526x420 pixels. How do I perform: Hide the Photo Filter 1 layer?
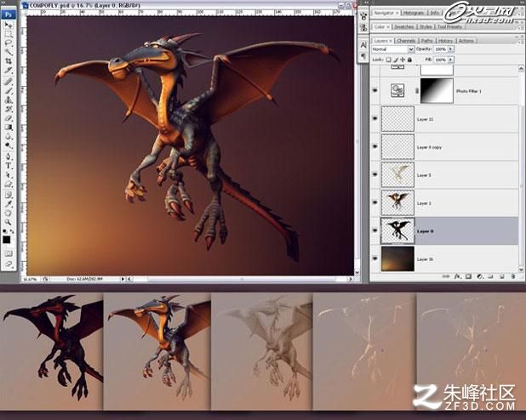[375, 90]
